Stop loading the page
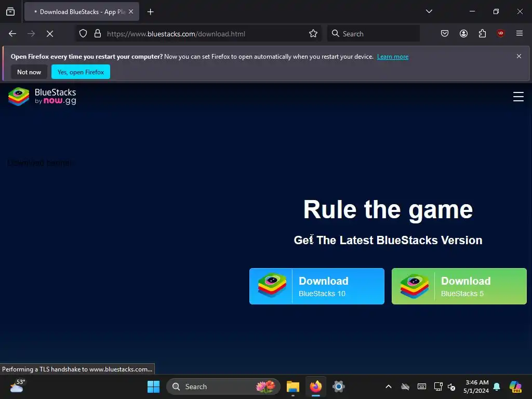This screenshot has height=399, width=532. point(50,34)
